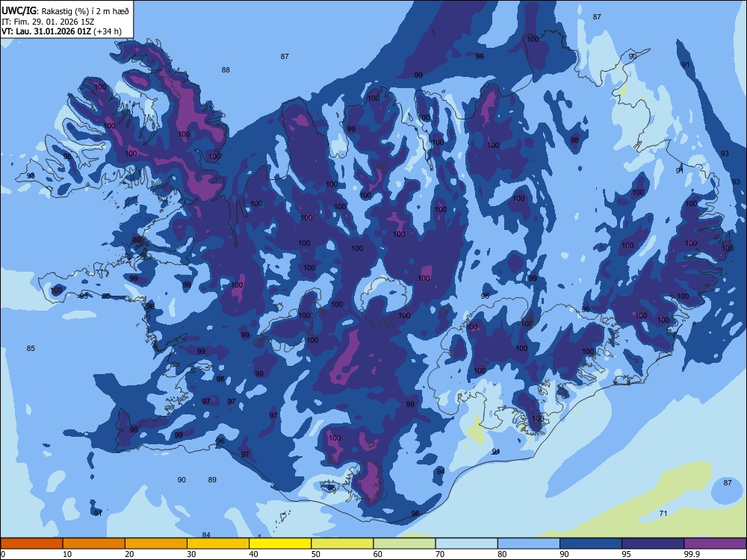Select the medium blue 80–90 legend swatch

click(528, 544)
